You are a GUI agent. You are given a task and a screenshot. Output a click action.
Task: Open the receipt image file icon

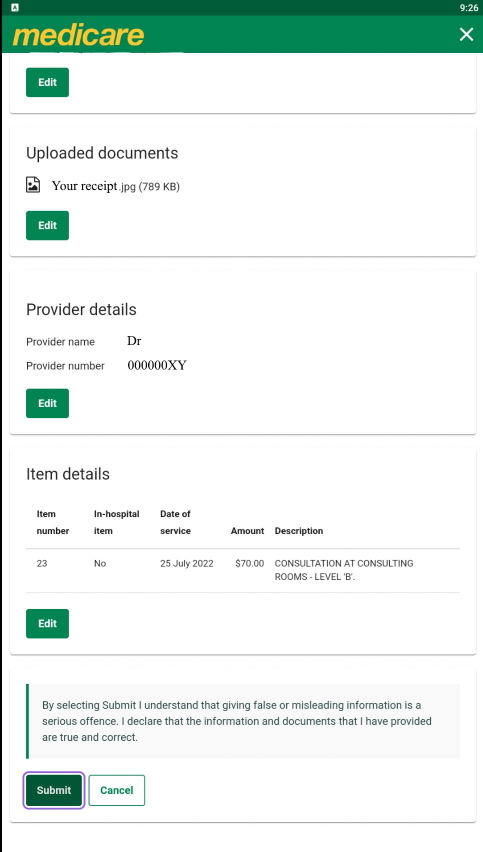(x=33, y=185)
